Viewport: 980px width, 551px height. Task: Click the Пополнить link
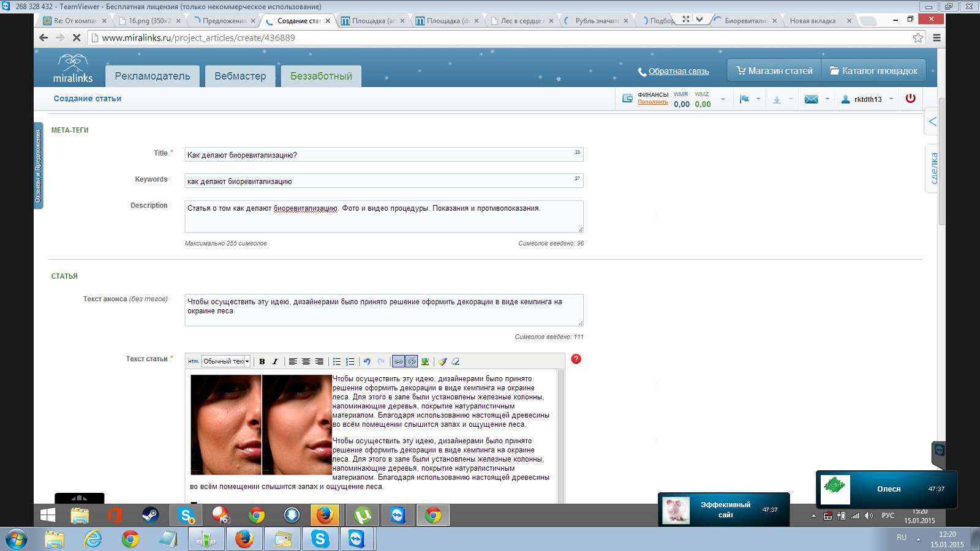652,102
